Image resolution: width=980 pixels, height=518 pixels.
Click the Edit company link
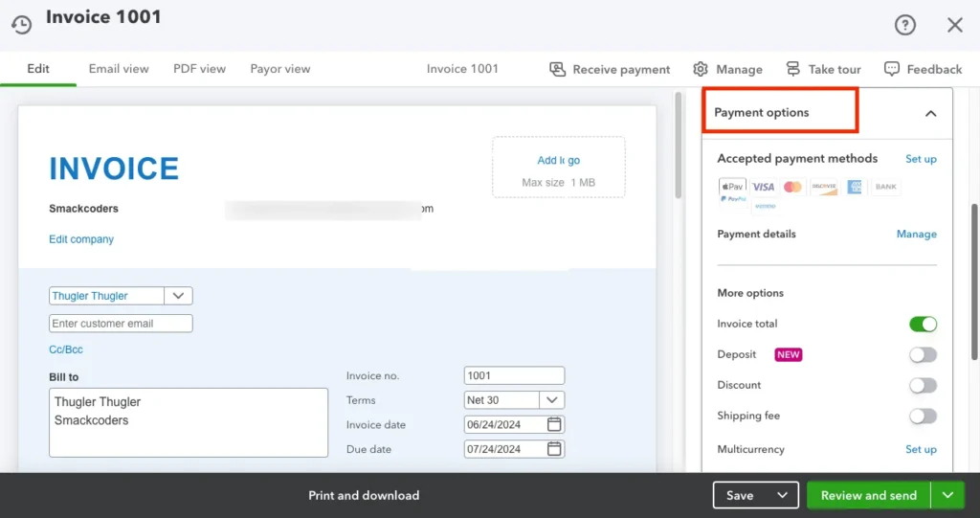81,239
